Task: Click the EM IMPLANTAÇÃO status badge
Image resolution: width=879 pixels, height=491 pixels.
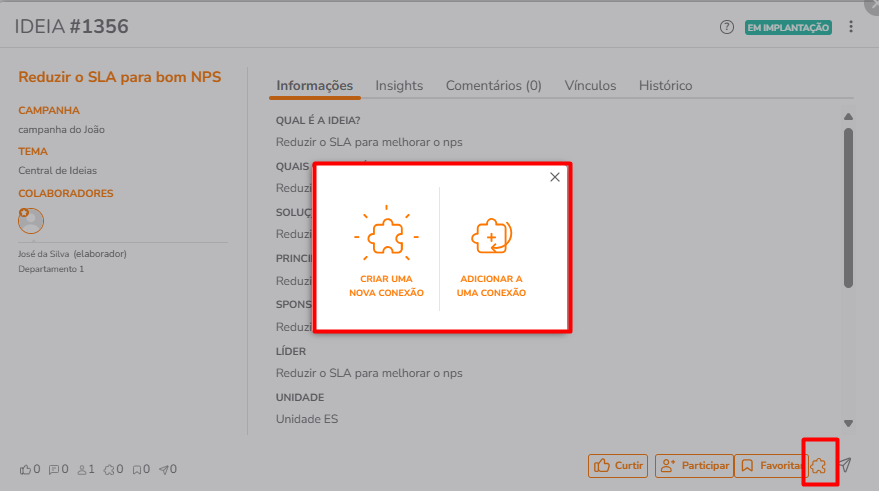Action: tap(788, 27)
